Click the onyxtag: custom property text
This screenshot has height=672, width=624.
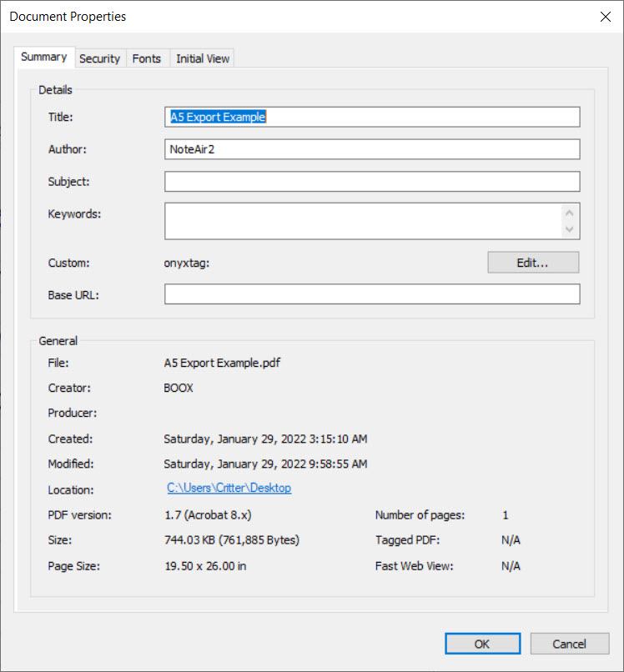(x=187, y=263)
